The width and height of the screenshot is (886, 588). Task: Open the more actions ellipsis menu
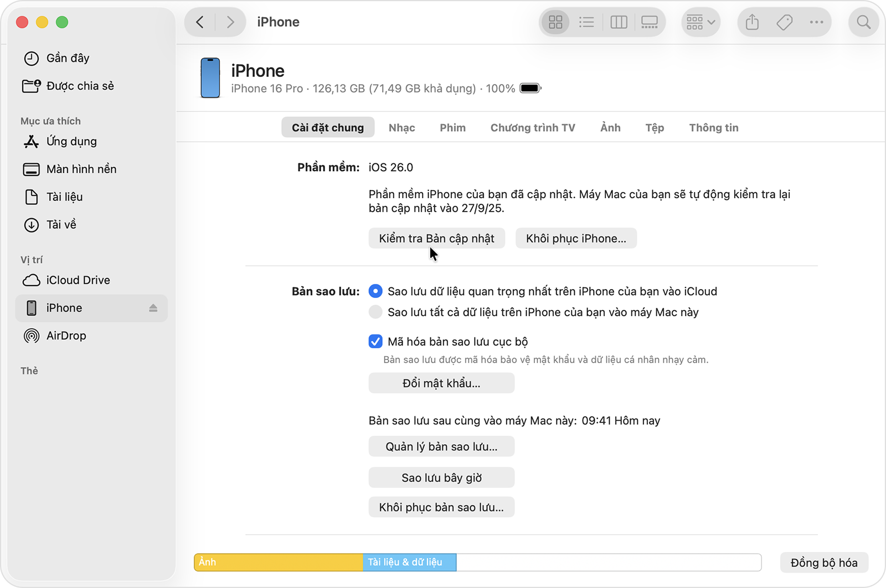pos(816,22)
